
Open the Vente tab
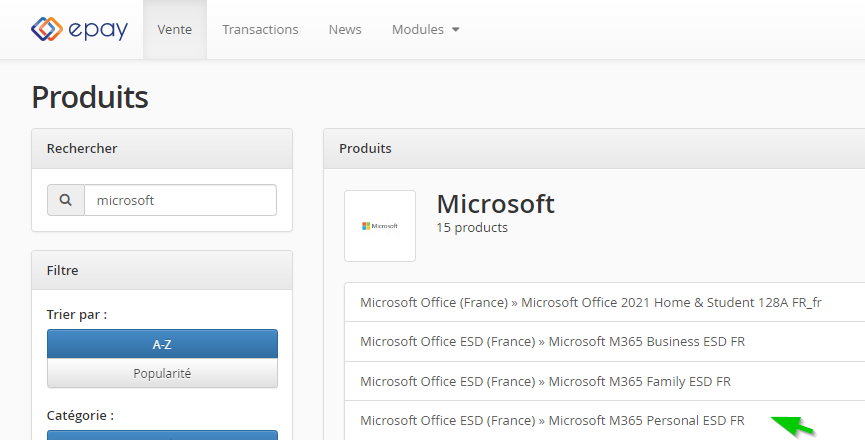pyautogui.click(x=175, y=29)
